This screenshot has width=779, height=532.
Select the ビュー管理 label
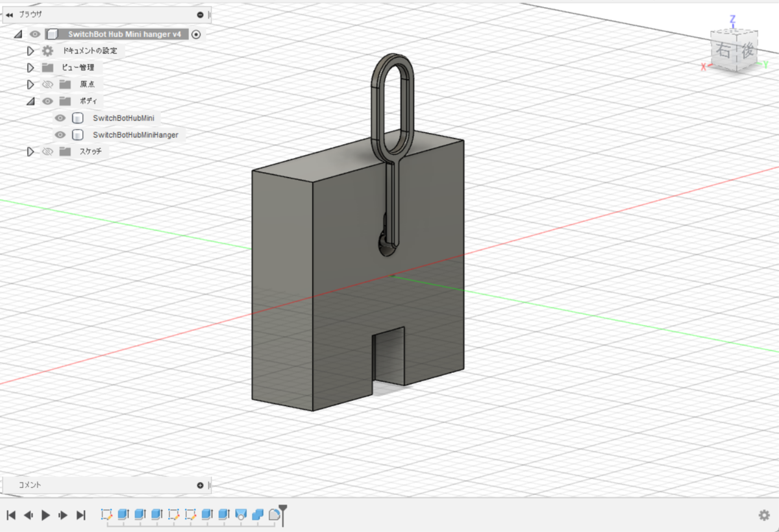(77, 67)
